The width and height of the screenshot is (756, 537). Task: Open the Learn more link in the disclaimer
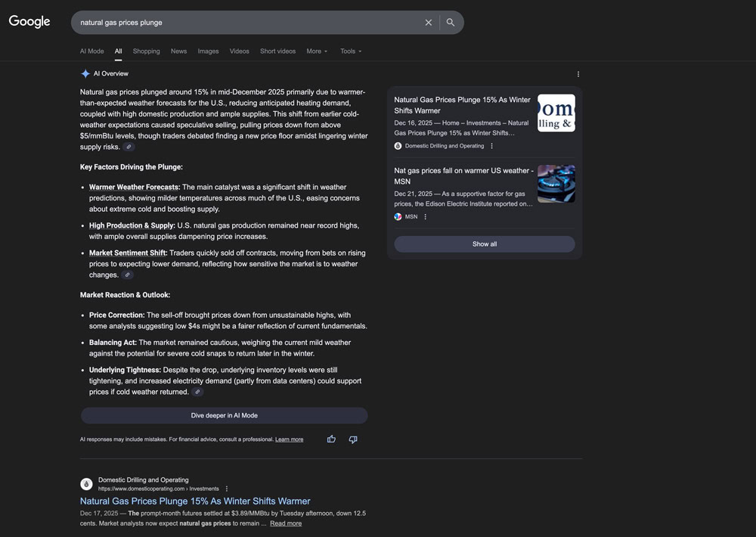pos(289,439)
